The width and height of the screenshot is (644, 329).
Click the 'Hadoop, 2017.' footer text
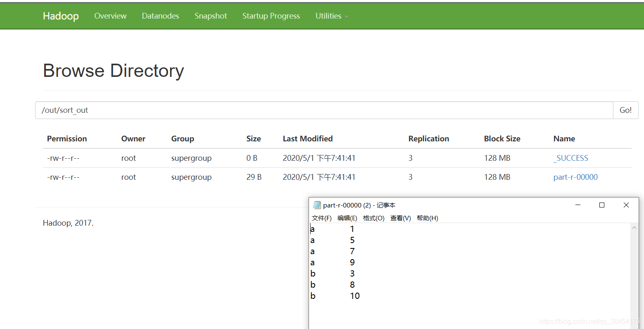68,223
